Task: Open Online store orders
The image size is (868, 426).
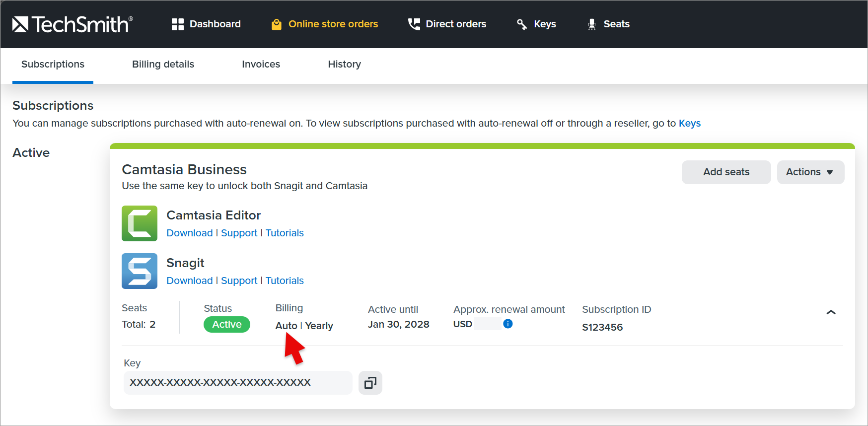Action: [325, 24]
